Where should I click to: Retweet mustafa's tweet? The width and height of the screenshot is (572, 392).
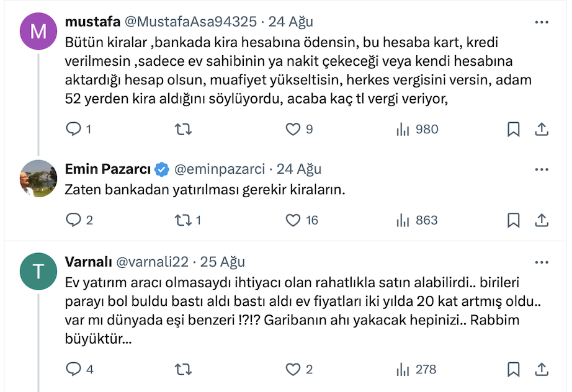(x=183, y=129)
